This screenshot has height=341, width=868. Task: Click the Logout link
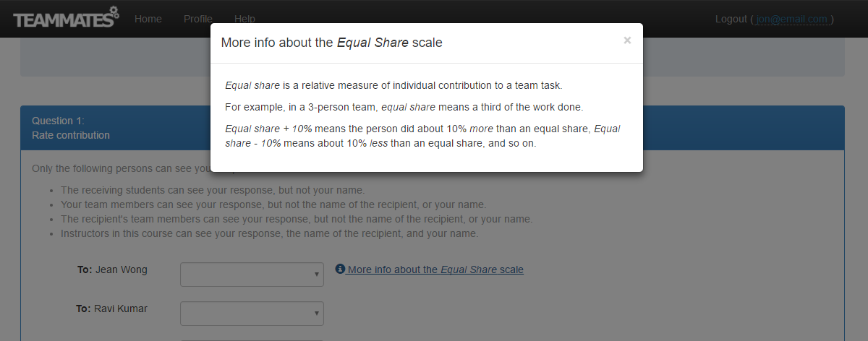731,19
